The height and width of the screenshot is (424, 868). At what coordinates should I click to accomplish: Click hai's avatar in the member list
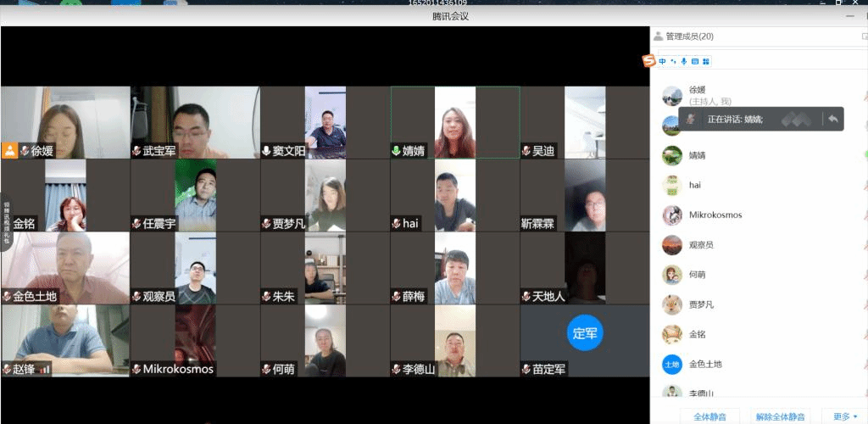point(672,186)
